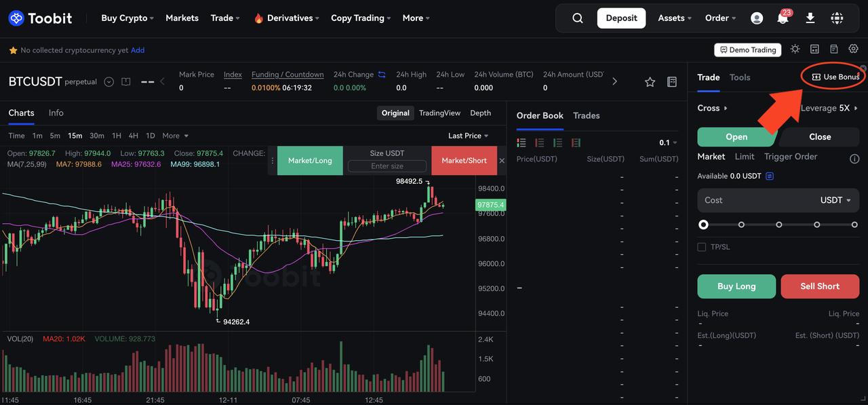The width and height of the screenshot is (868, 405).
Task: Open the user profile avatar
Action: point(757,18)
